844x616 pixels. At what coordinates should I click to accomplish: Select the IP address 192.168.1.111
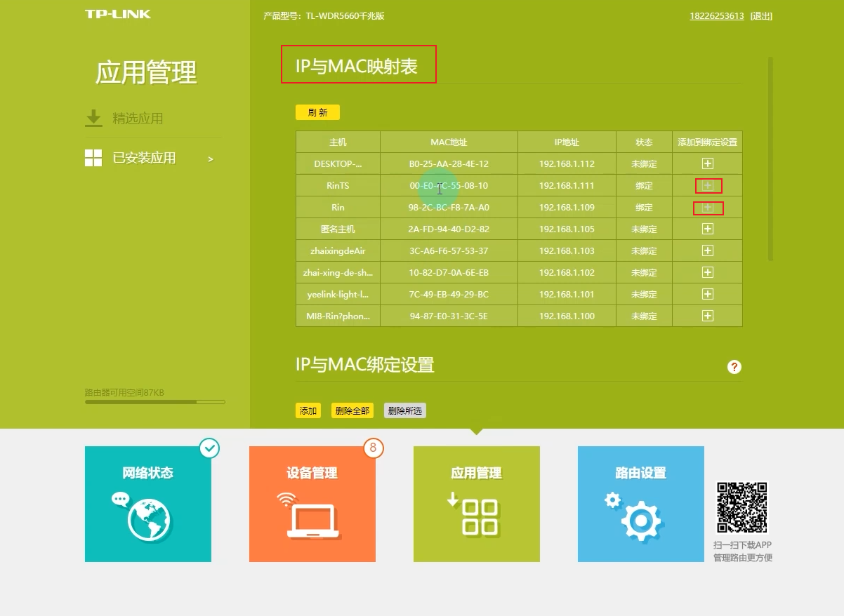tap(567, 185)
